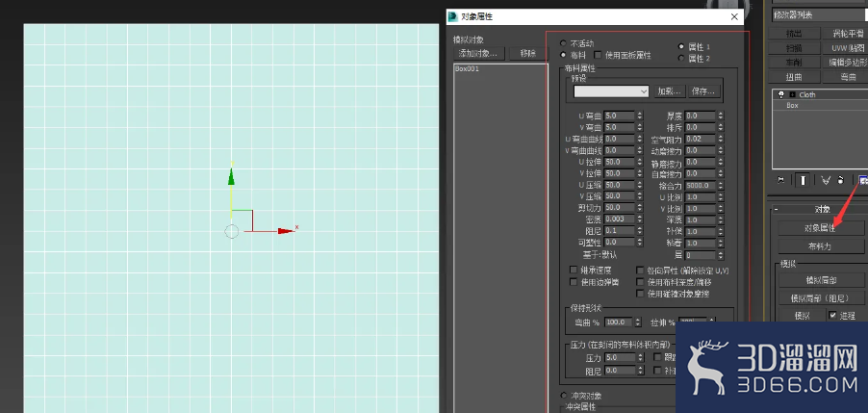The height and width of the screenshot is (413, 868).
Task: Click remove modifier icon under the stack
Action: pyautogui.click(x=841, y=180)
